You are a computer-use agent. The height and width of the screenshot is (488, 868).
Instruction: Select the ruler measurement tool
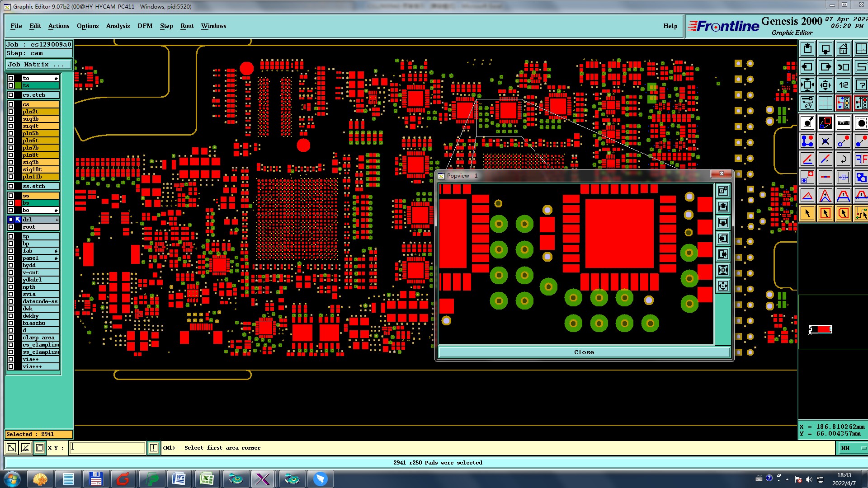843,123
